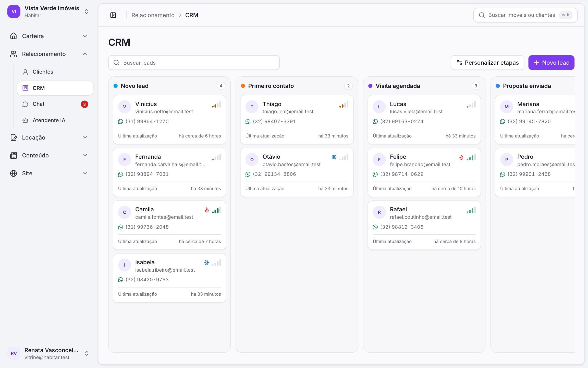
Task: Click the flame icon on Felipe card
Action: pyautogui.click(x=461, y=157)
